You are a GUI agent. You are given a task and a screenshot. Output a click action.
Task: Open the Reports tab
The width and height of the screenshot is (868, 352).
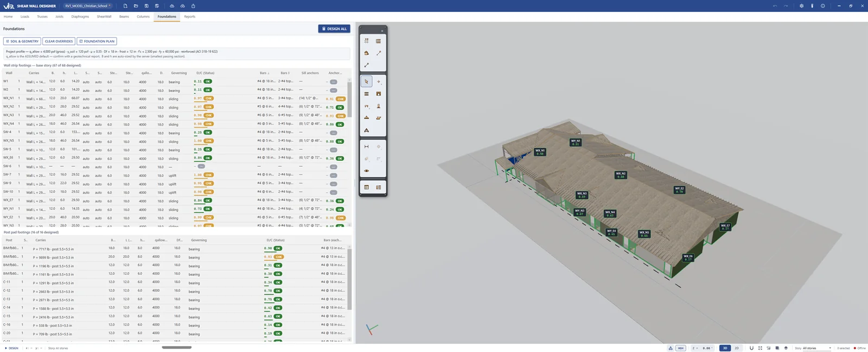click(x=189, y=16)
